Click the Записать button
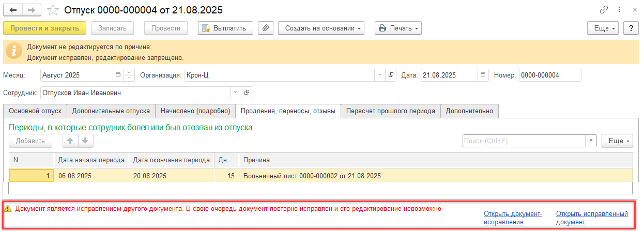The height and width of the screenshot is (231, 644). pos(112,28)
